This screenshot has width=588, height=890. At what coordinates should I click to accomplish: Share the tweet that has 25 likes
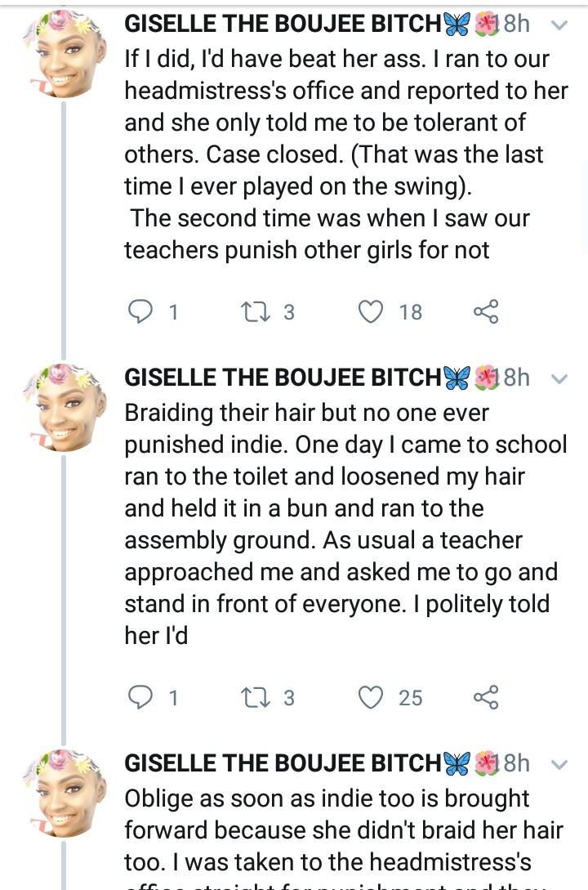(x=485, y=697)
